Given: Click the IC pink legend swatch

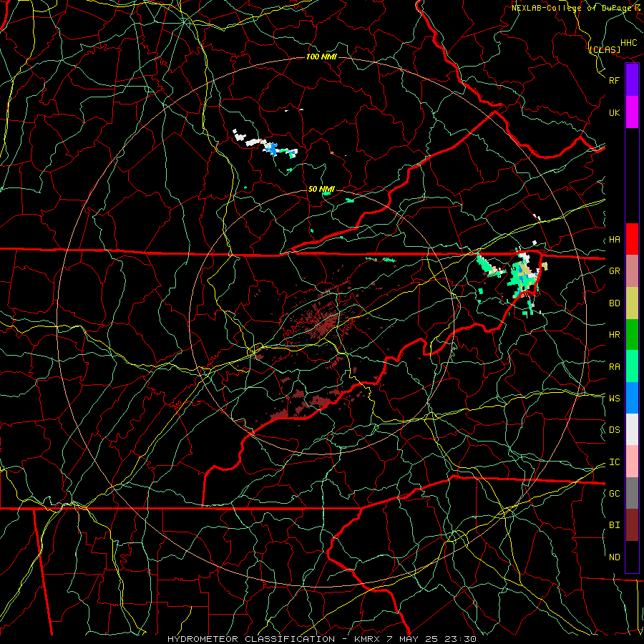Looking at the screenshot, I should [632, 462].
